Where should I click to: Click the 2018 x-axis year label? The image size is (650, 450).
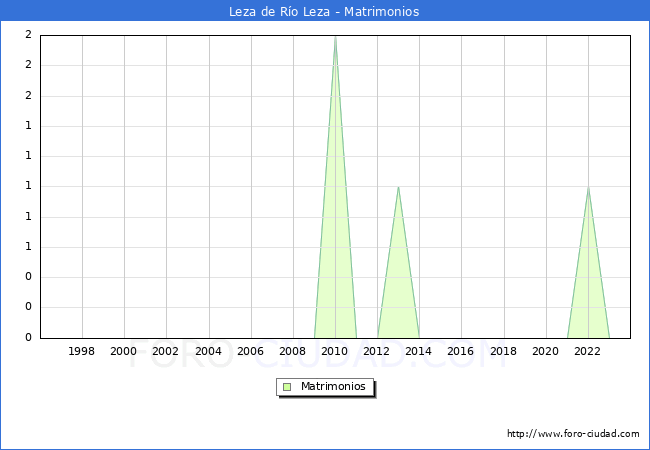point(503,351)
